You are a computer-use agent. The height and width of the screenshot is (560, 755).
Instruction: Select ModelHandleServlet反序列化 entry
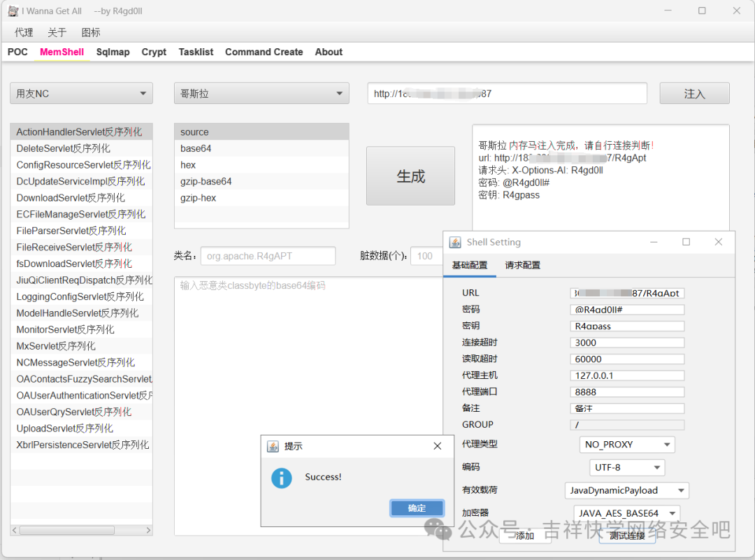[81, 313]
